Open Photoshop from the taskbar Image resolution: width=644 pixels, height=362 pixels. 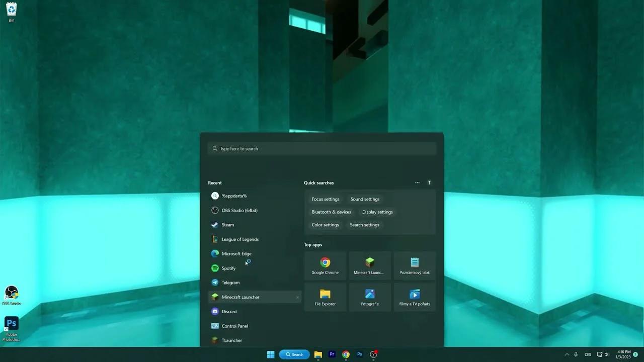[x=360, y=354]
